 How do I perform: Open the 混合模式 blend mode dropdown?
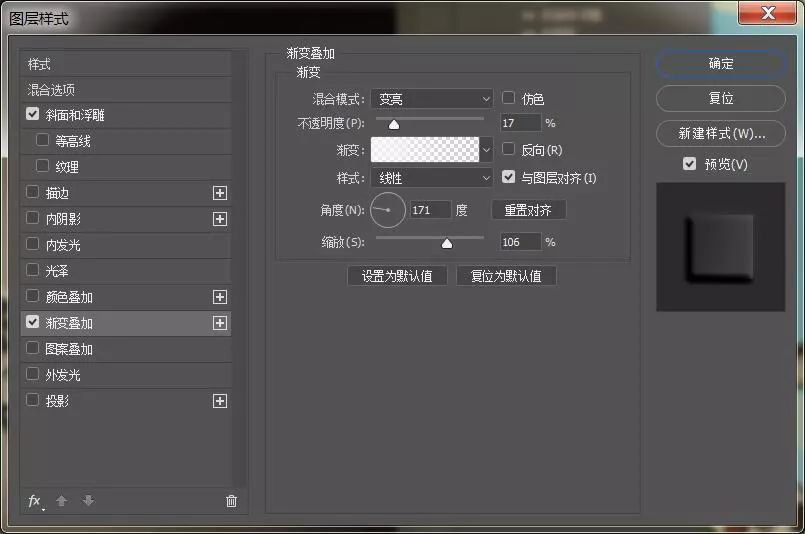432,99
